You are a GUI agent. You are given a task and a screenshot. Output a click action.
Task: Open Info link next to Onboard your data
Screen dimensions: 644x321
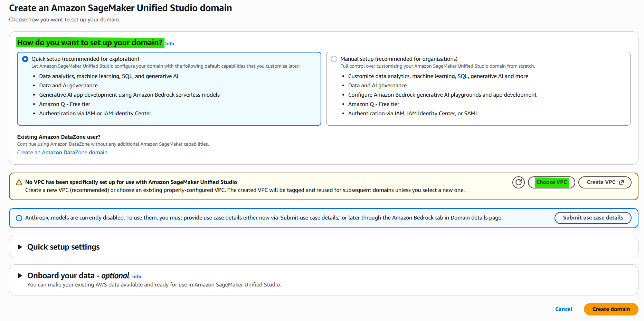(x=137, y=276)
